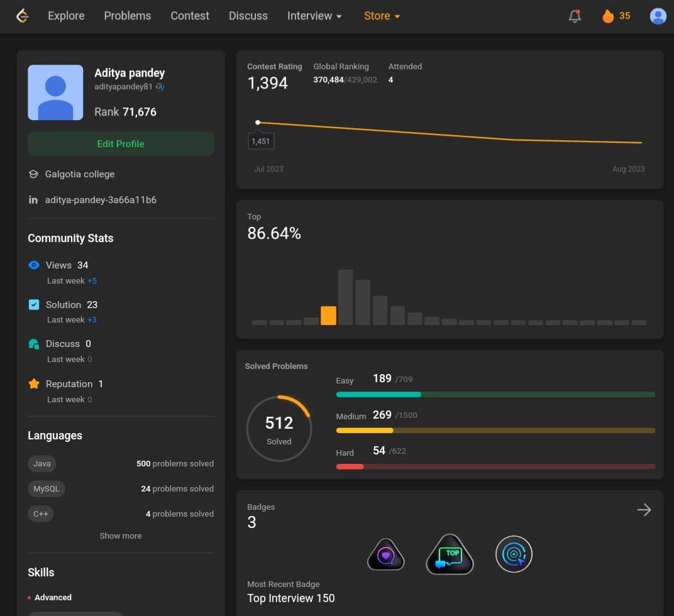
Task: Open the notifications bell
Action: click(575, 16)
